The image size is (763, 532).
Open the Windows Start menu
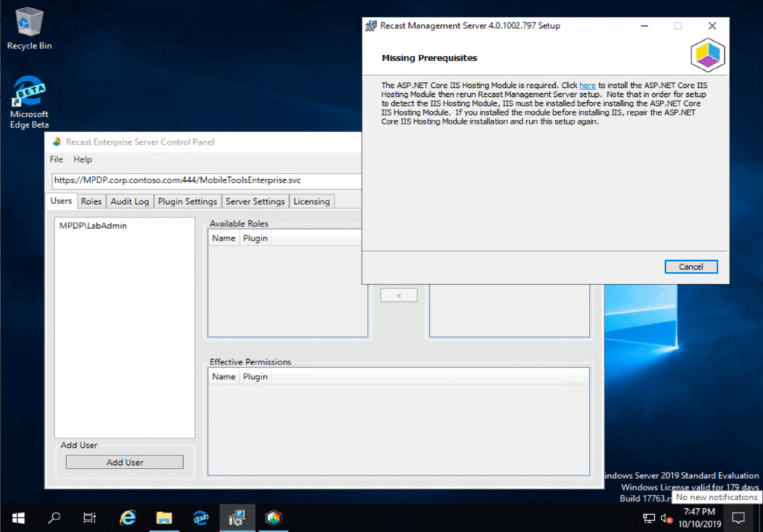tap(18, 518)
